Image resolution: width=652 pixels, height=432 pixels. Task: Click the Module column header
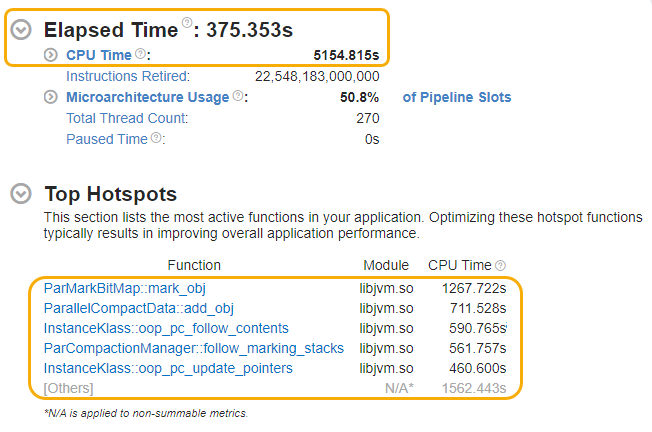click(x=385, y=265)
